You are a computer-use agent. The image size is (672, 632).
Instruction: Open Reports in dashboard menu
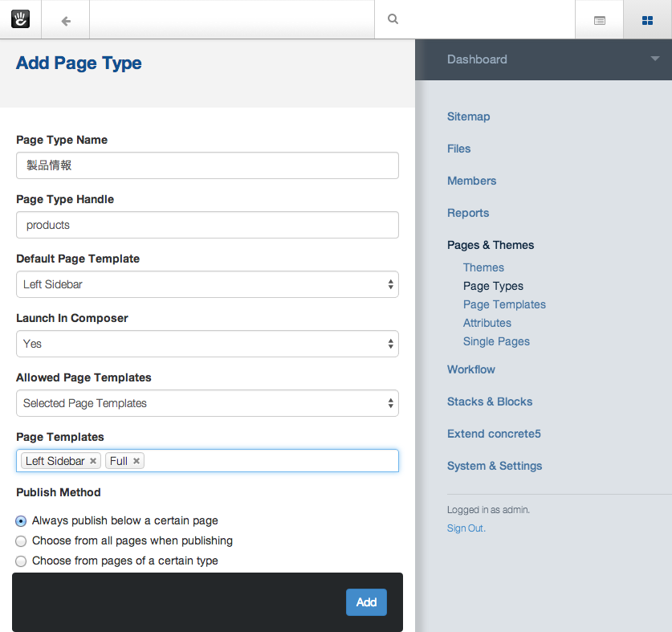(468, 213)
